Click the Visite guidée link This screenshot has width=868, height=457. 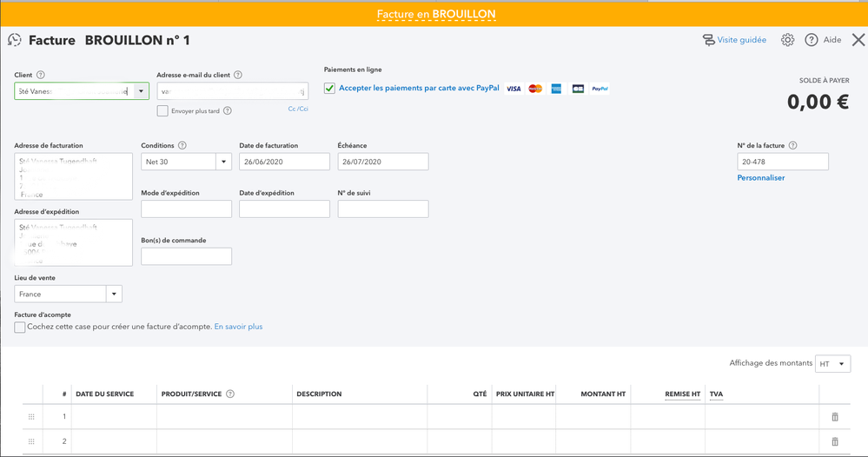pos(742,40)
